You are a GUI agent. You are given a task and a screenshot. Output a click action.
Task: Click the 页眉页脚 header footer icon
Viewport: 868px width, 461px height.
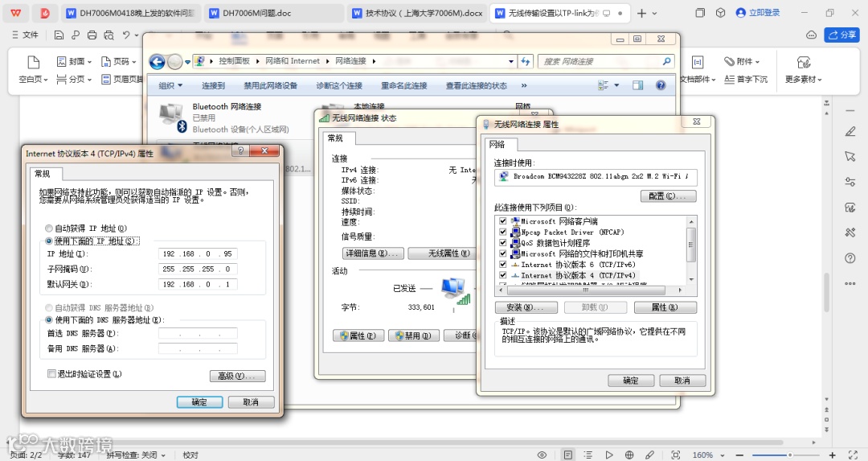(x=106, y=79)
